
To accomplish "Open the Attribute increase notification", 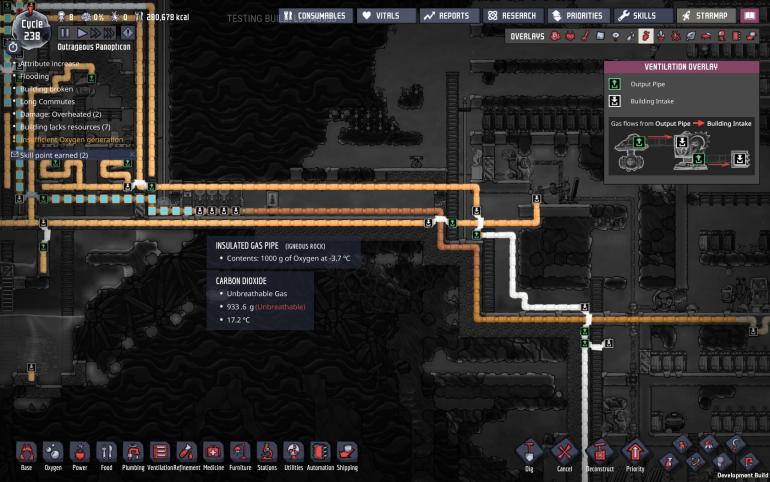I will pyautogui.click(x=49, y=64).
